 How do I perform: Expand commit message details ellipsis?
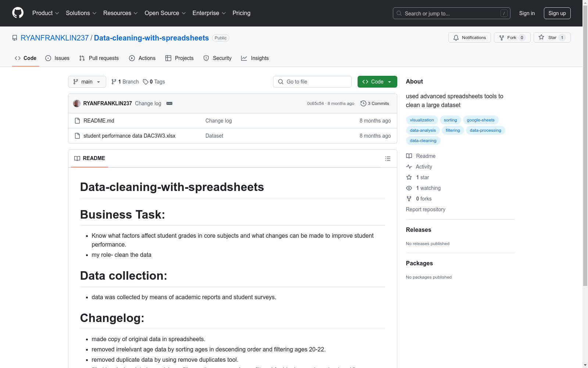(x=169, y=103)
